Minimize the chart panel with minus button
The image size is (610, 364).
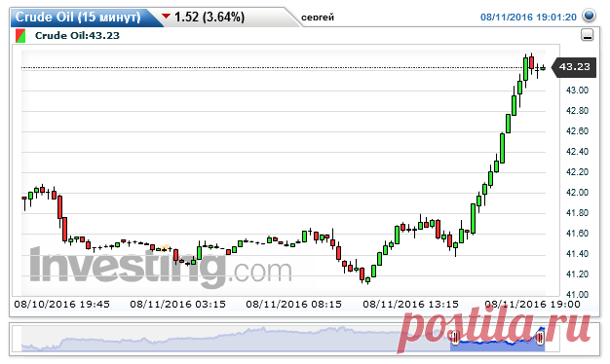pos(588,35)
